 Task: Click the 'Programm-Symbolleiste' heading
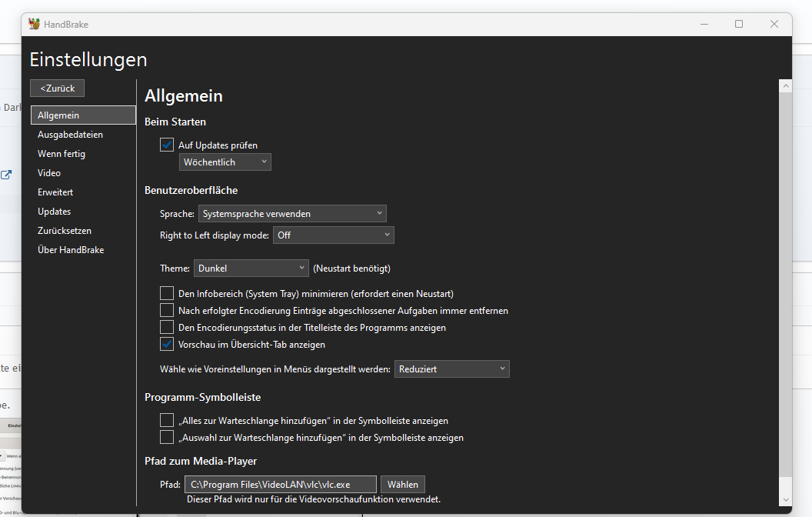pos(202,397)
